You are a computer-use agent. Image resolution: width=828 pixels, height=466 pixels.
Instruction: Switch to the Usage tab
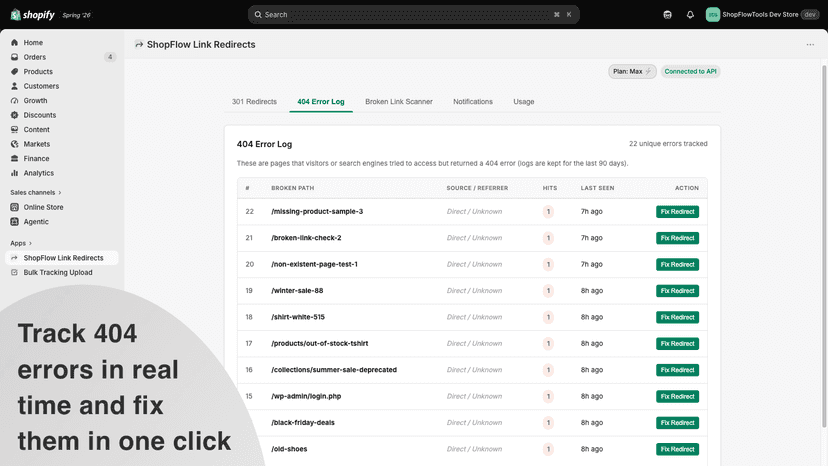pos(524,101)
